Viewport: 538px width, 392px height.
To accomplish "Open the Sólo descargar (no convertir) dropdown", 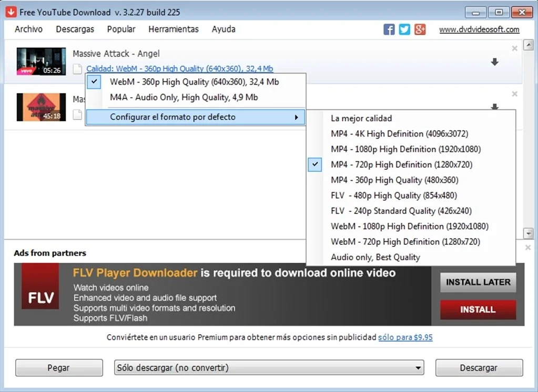I will coord(418,367).
